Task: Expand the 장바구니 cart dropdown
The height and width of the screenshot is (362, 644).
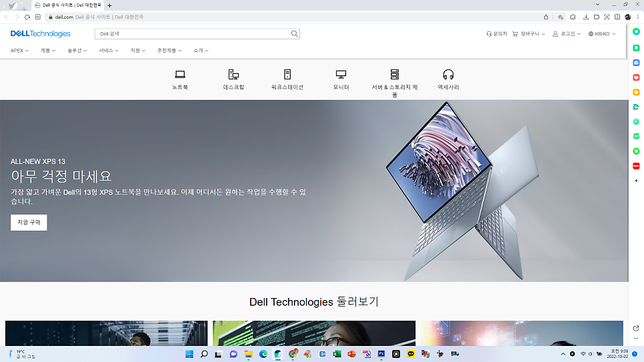Action: [529, 34]
